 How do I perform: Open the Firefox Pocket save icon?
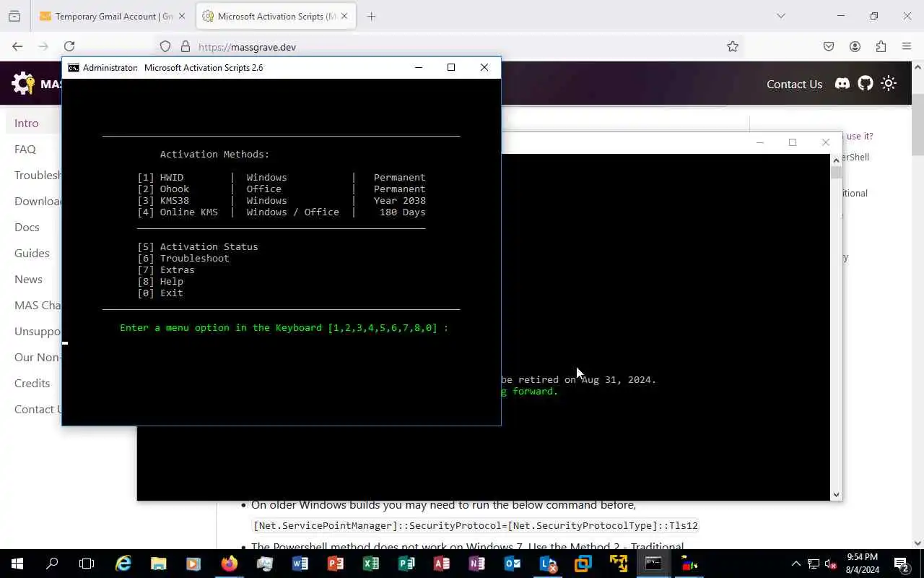829,47
